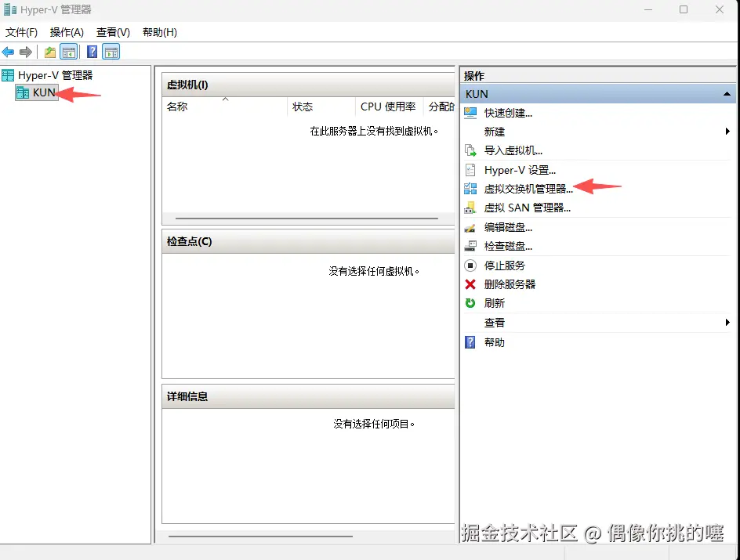Click the green 刷新 refresh icon

(x=470, y=303)
